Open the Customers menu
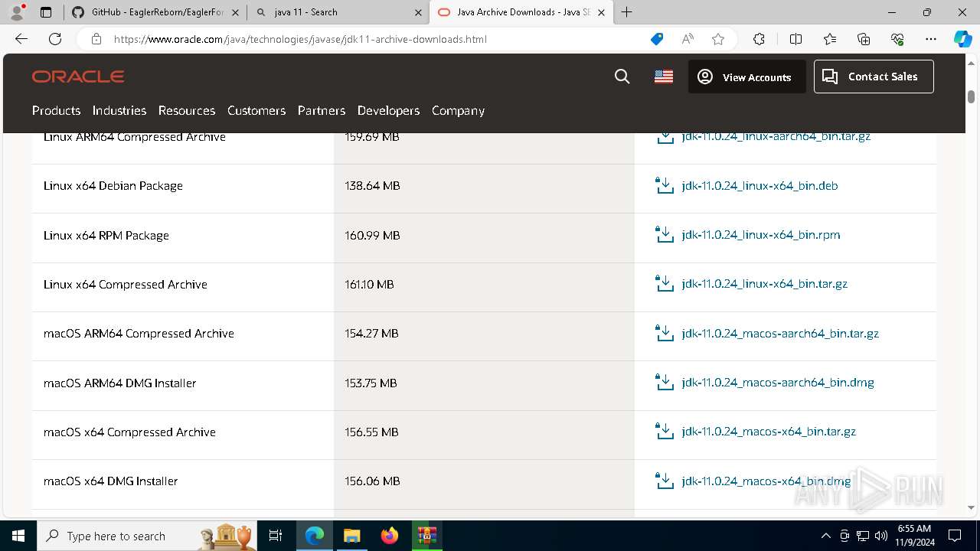Image resolution: width=980 pixels, height=551 pixels. 256,110
